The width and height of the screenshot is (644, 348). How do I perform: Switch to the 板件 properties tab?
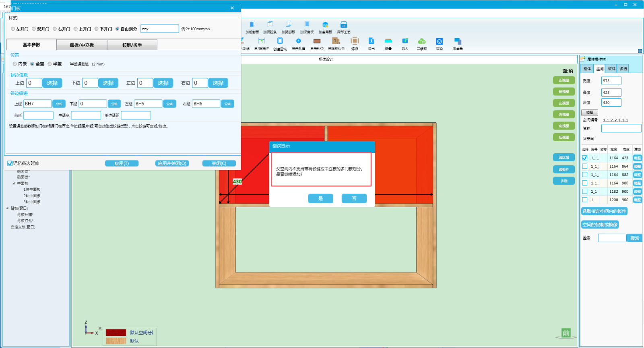click(612, 69)
